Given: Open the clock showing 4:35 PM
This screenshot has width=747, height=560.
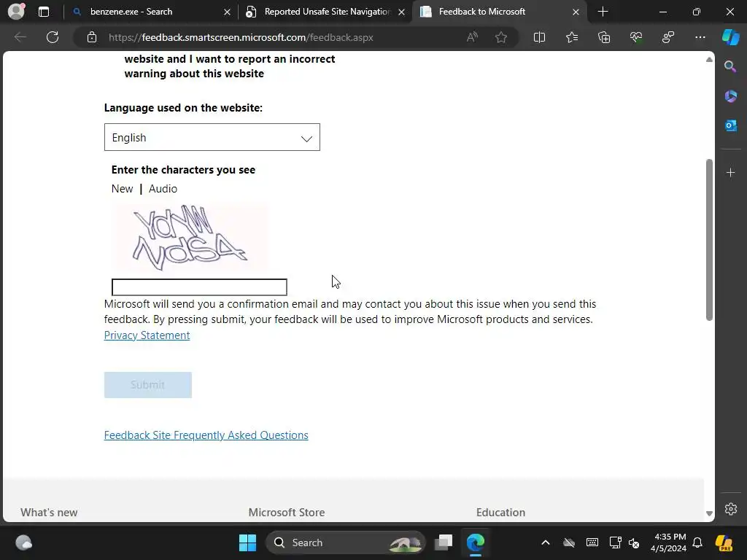Looking at the screenshot, I should coord(669,542).
